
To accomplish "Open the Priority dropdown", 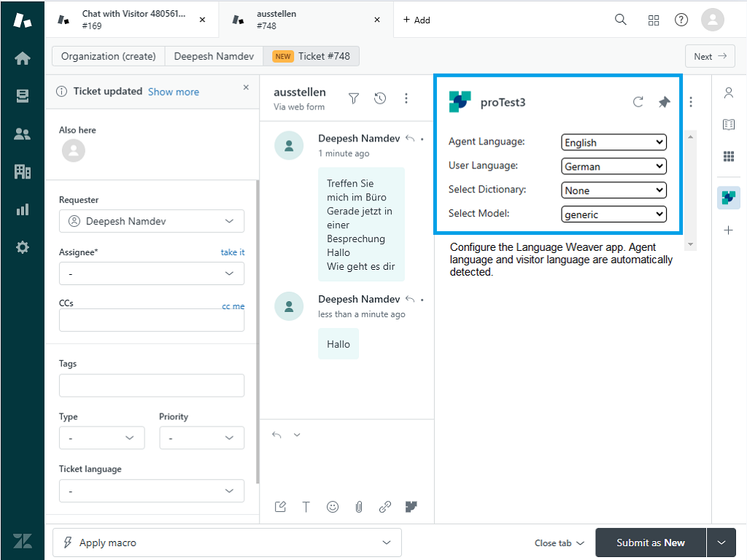I will coord(201,437).
